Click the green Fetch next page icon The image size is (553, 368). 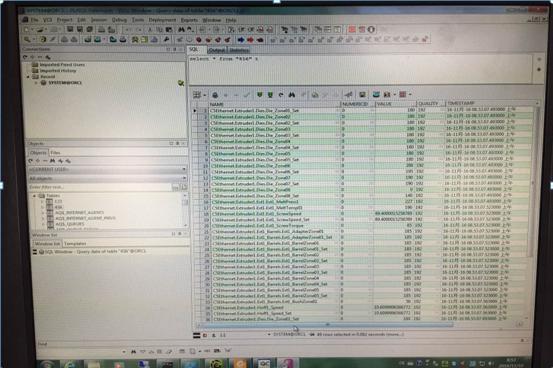coord(260,95)
